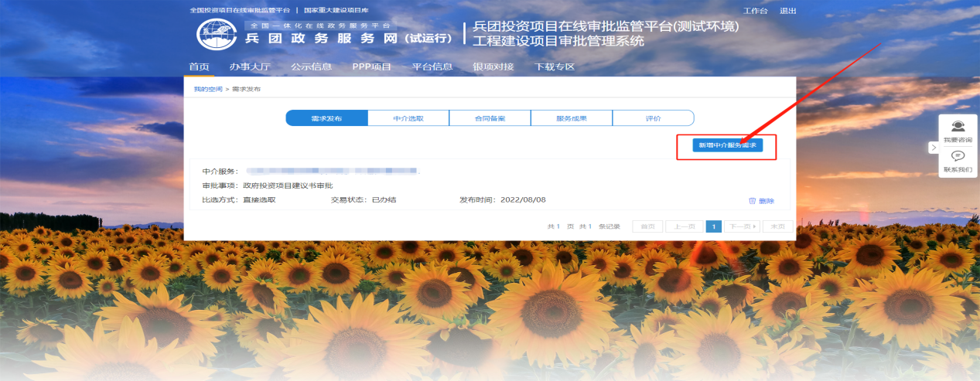Go to 下载专区 navigation item
This screenshot has height=381, width=980.
[x=555, y=66]
